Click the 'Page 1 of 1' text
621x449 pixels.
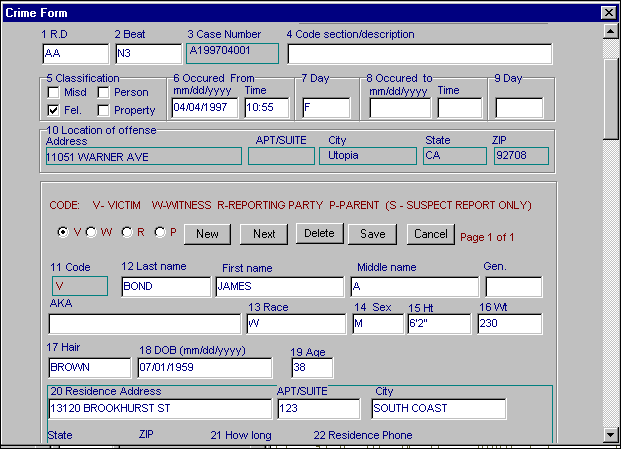(x=487, y=237)
